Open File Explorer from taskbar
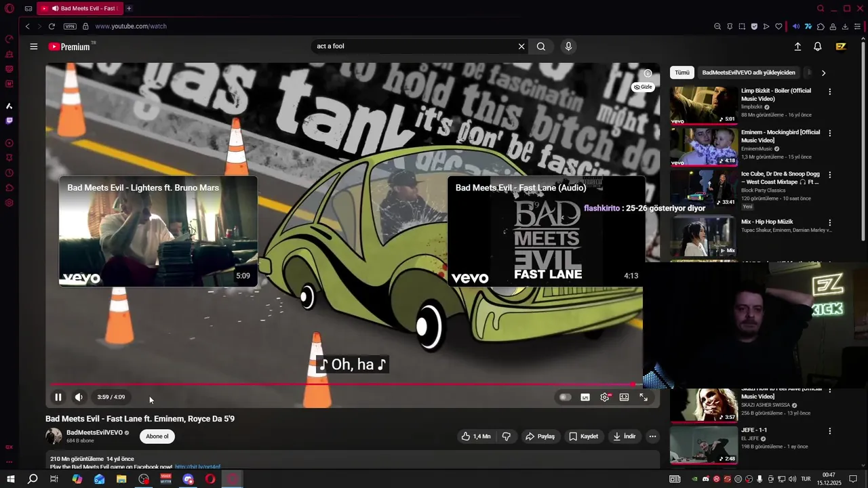Image resolution: width=868 pixels, height=488 pixels. [121, 479]
